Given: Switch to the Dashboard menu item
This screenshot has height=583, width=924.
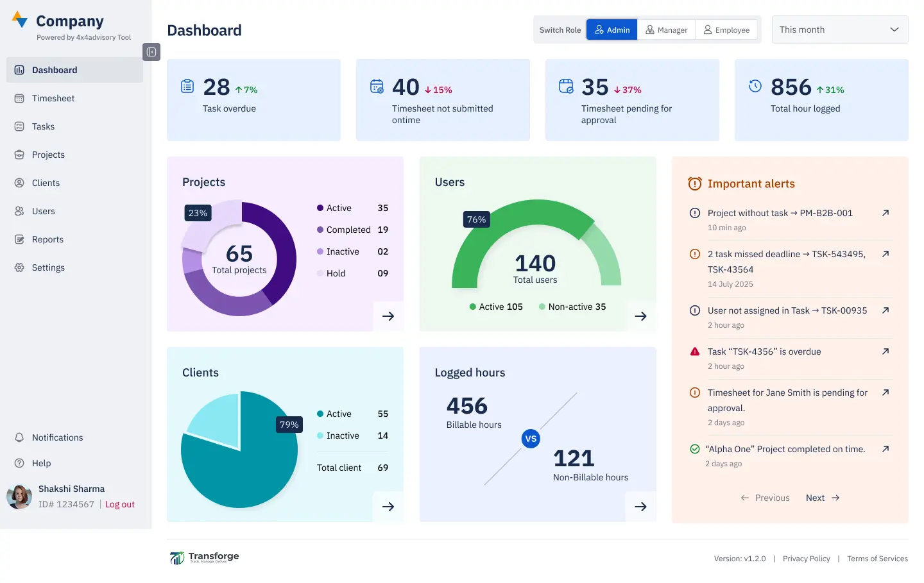Looking at the screenshot, I should [54, 70].
